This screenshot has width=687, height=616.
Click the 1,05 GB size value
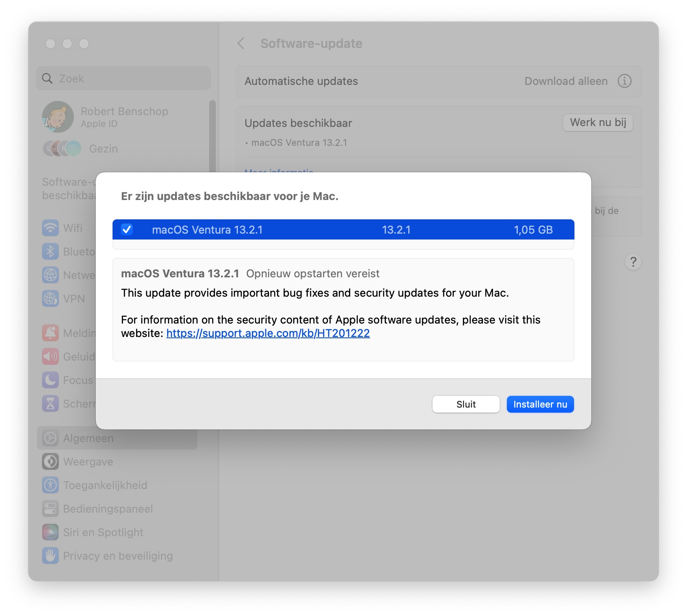533,230
